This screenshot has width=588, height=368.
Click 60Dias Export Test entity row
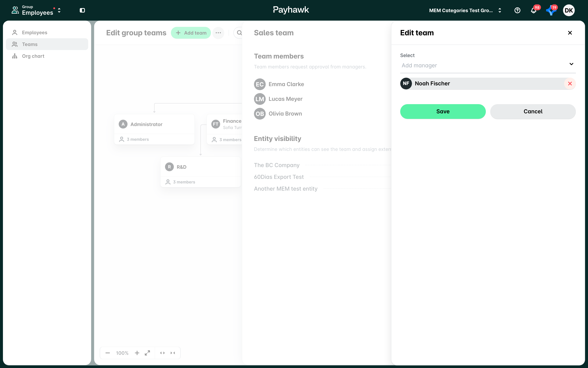322,177
